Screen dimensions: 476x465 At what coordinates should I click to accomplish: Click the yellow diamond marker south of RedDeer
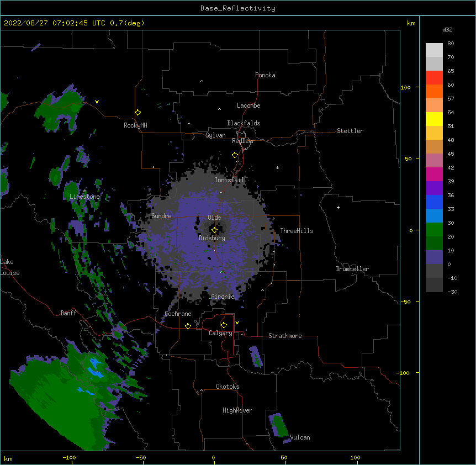235,155
